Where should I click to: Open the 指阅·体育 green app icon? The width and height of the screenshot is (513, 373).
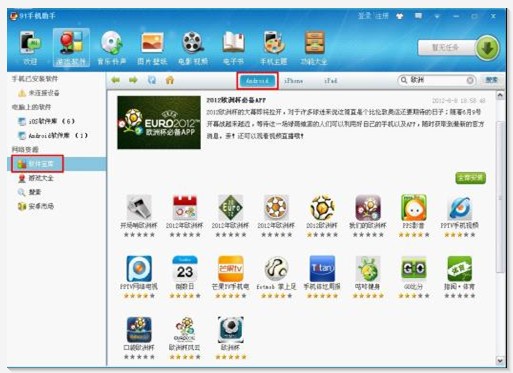pyautogui.click(x=460, y=269)
